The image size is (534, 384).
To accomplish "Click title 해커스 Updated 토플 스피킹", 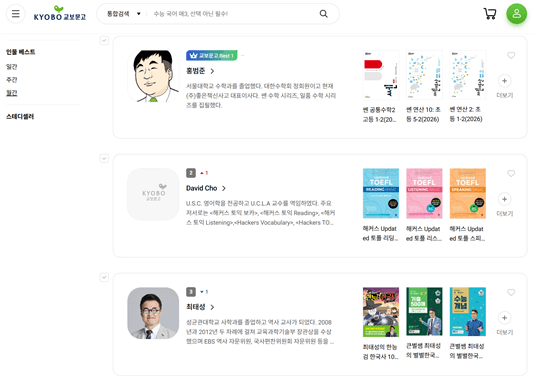I will 467,233.
